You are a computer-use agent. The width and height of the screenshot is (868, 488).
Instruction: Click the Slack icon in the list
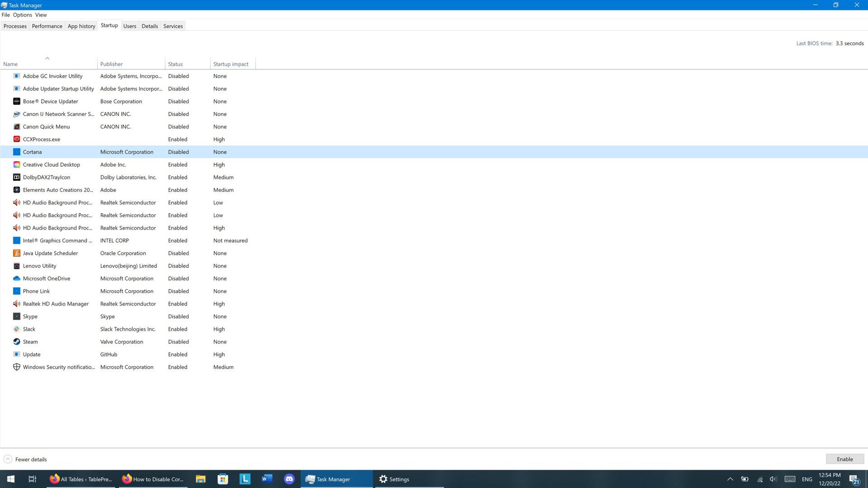pyautogui.click(x=17, y=329)
